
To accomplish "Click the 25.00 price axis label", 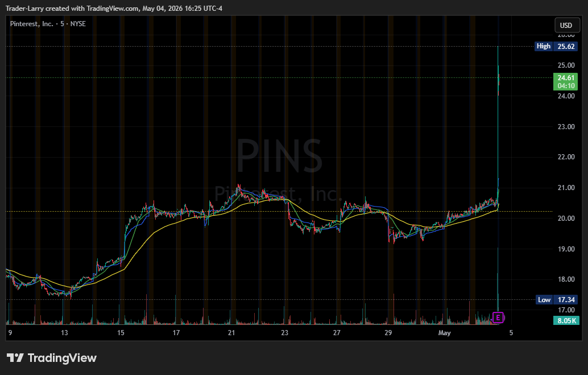I will [566, 65].
